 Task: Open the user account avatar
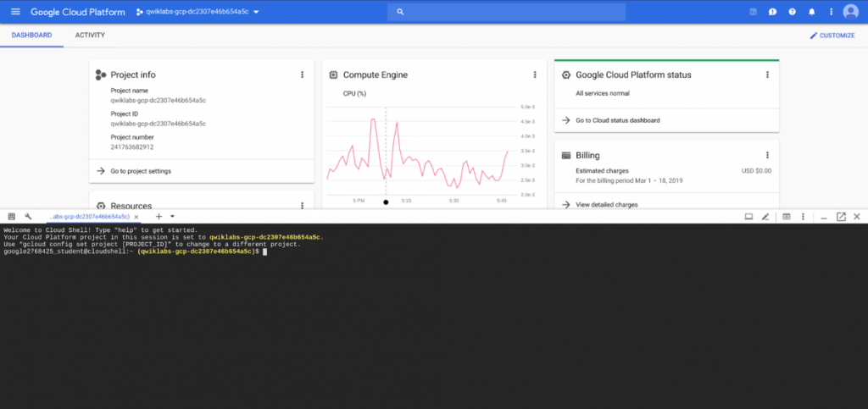point(850,12)
